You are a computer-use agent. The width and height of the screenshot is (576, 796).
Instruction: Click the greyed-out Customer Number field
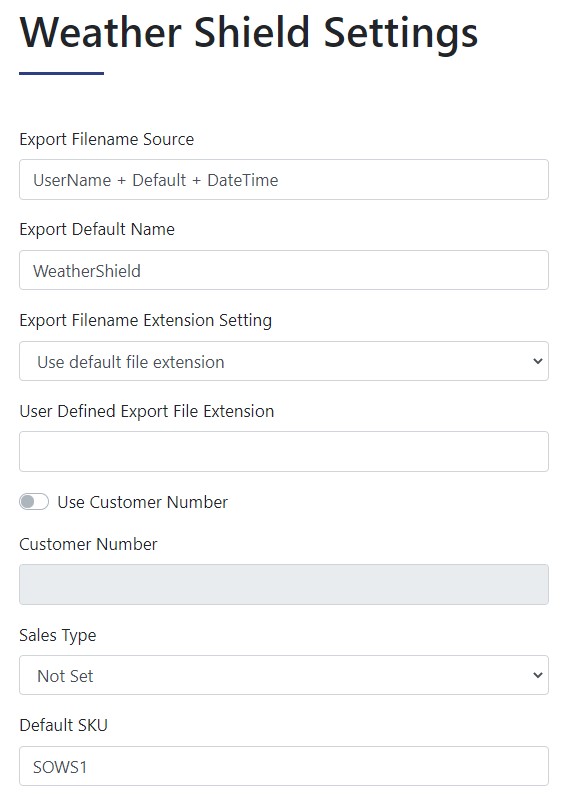click(284, 584)
